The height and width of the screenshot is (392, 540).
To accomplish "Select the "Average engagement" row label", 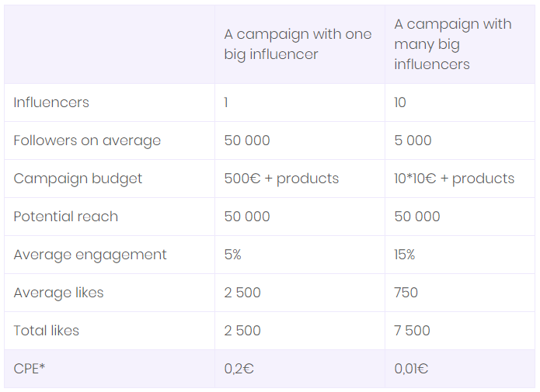I will (90, 255).
